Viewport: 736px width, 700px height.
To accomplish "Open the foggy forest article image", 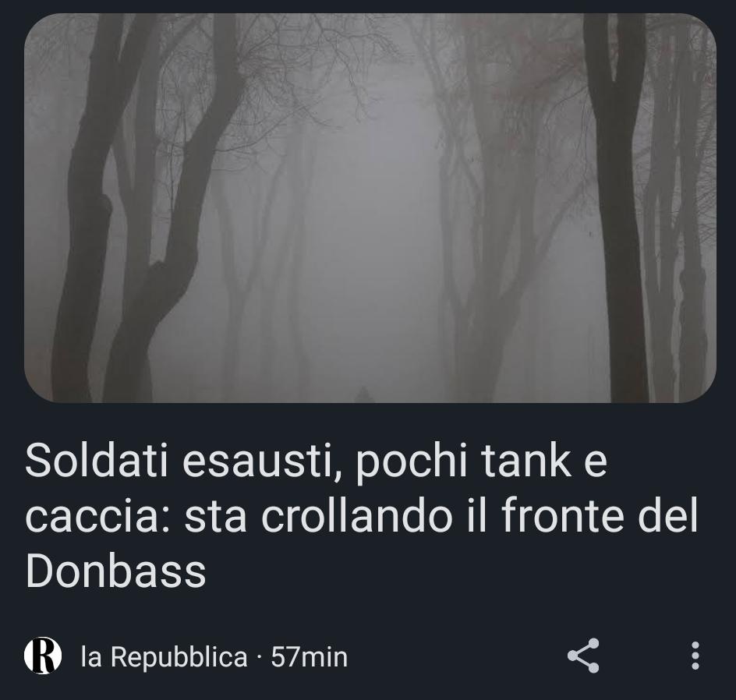I will (370, 208).
